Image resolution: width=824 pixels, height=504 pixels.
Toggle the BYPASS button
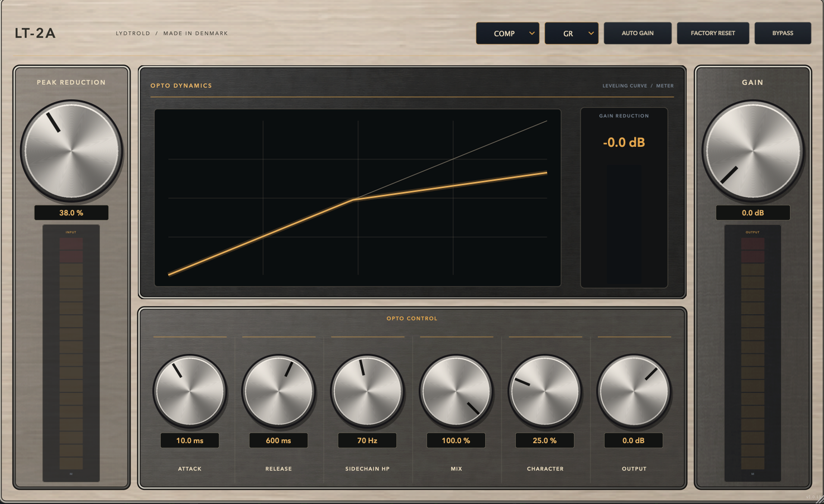(x=783, y=33)
